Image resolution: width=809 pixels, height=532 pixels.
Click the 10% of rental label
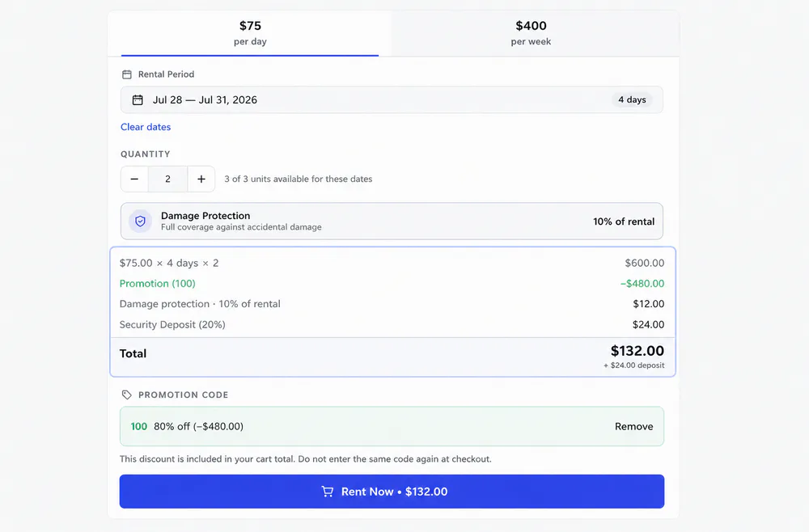point(623,222)
